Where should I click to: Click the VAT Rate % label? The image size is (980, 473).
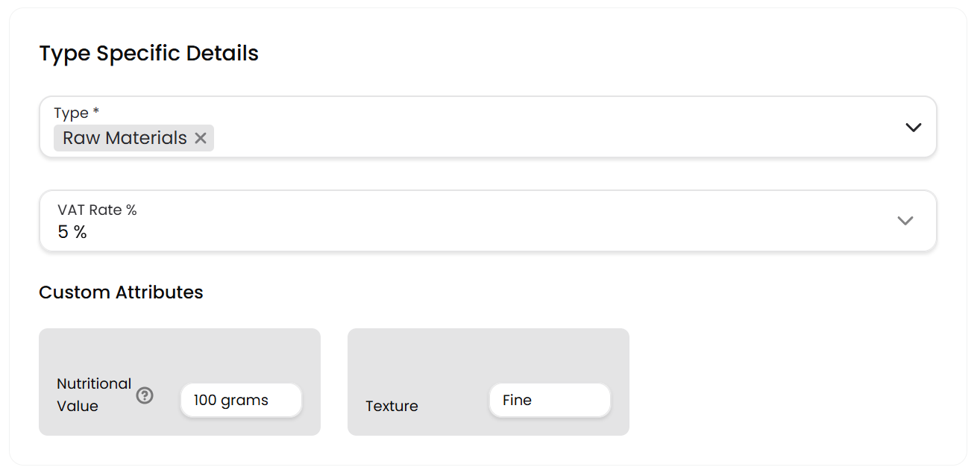(97, 210)
